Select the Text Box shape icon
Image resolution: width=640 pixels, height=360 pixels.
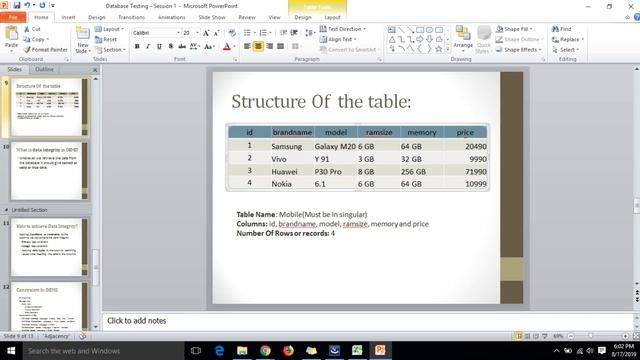pyautogui.click(x=391, y=30)
